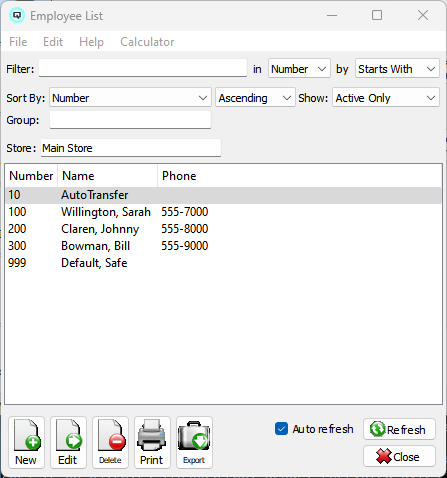Open the Starts With match dropdown
This screenshot has height=478, width=447.
(397, 68)
